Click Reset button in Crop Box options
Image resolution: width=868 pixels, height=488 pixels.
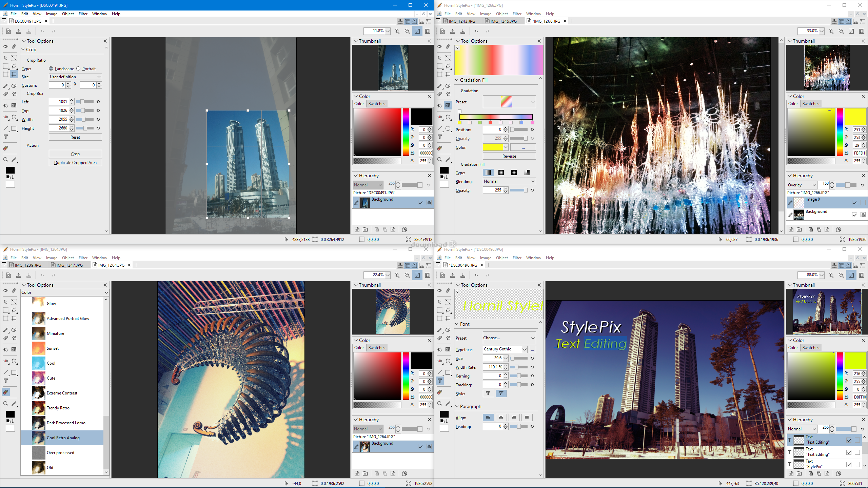pyautogui.click(x=75, y=137)
